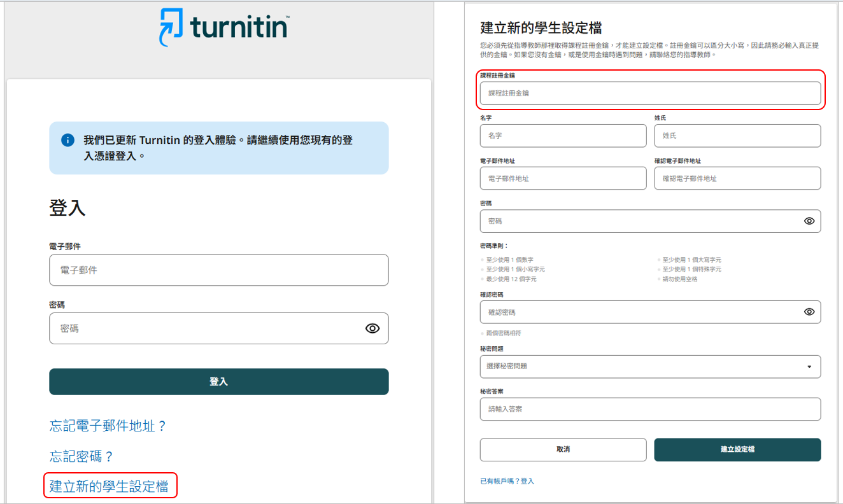Toggle visibility of the 密碼 field in the student profile form
Screen dimensions: 843x504
point(809,221)
